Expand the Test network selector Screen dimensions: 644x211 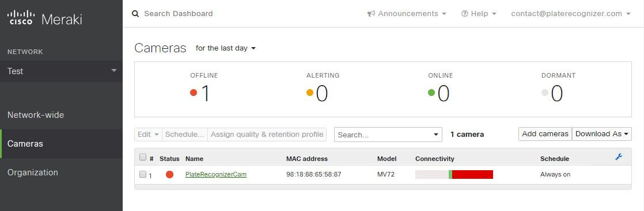(x=61, y=71)
